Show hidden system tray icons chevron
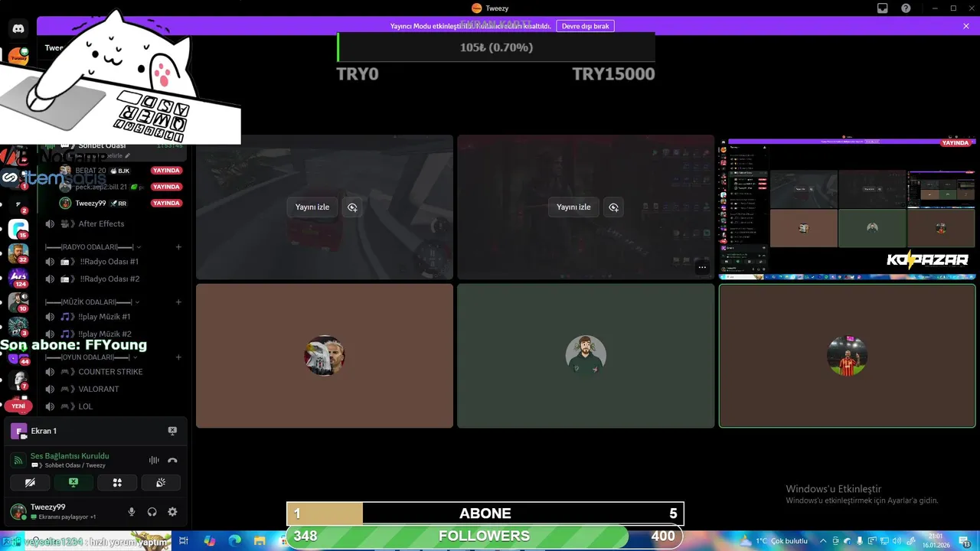Screen dimensions: 980x551 point(825,541)
